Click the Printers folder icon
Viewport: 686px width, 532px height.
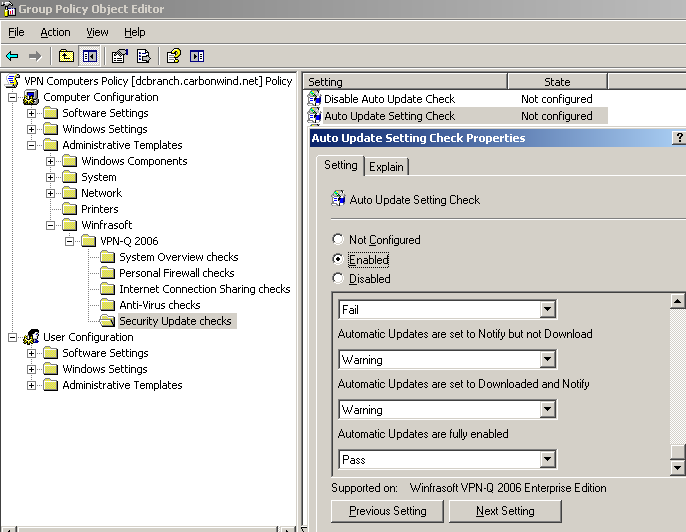[69, 209]
